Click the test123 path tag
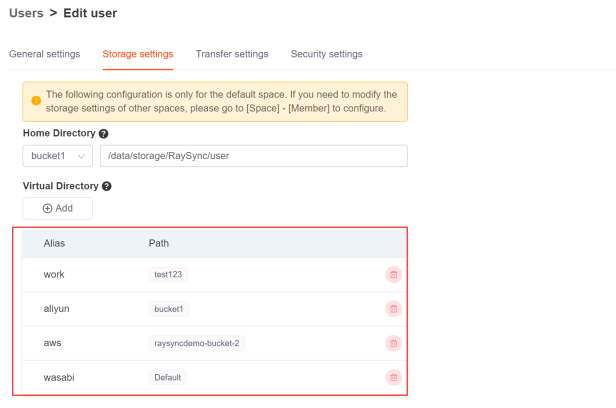The width and height of the screenshot is (616, 408). [x=168, y=274]
